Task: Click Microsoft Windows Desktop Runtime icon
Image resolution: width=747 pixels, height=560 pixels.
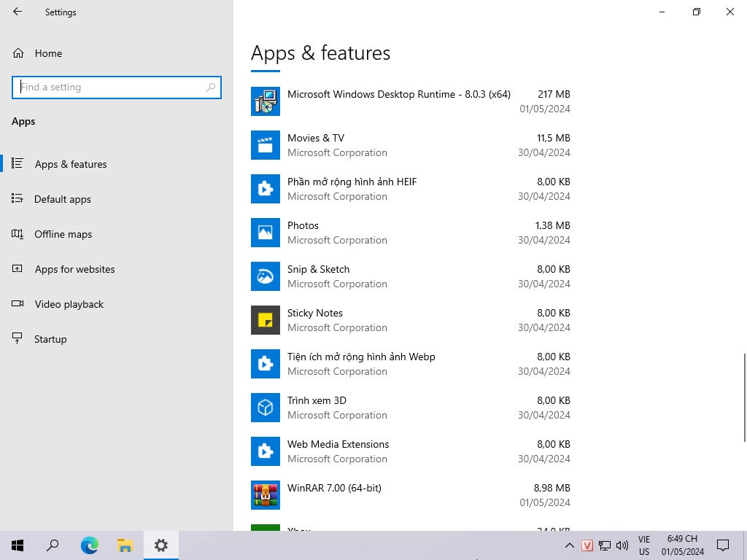Action: tap(266, 101)
